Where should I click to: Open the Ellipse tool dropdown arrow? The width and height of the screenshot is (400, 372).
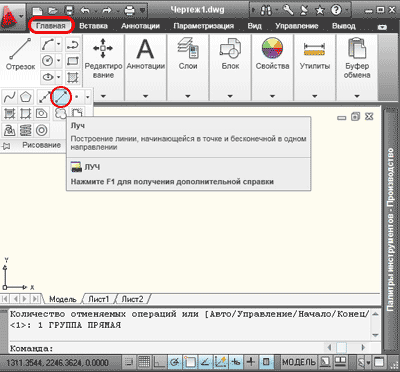[x=59, y=77]
